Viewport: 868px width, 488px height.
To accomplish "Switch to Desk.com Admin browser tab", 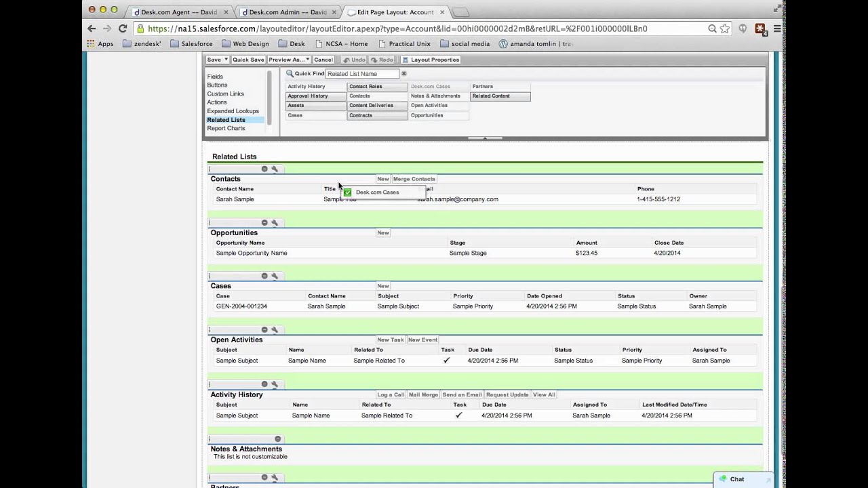I will (288, 12).
